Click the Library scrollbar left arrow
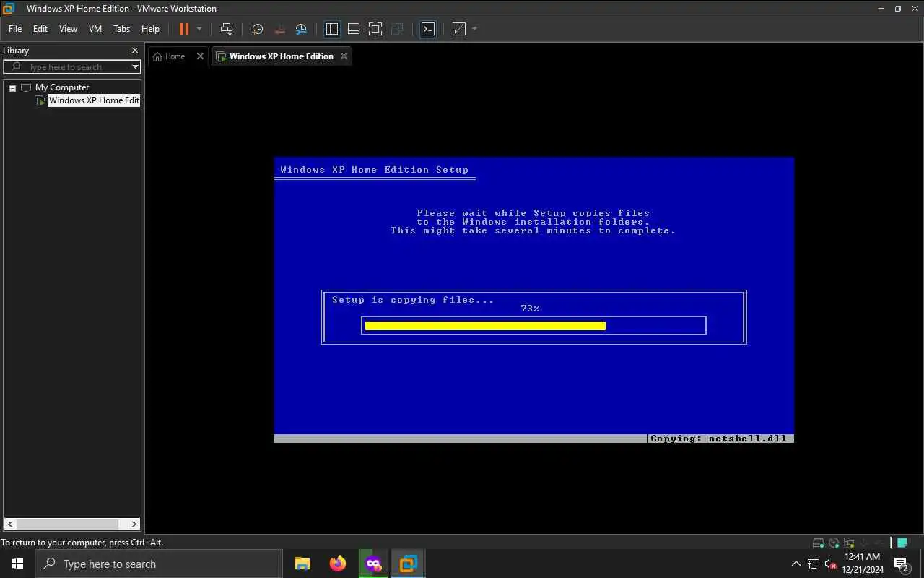Viewport: 924px width, 578px height. click(10, 525)
